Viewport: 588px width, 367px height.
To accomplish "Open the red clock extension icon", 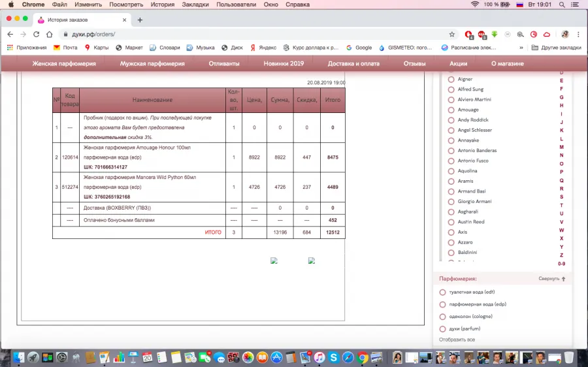I will pyautogui.click(x=534, y=34).
